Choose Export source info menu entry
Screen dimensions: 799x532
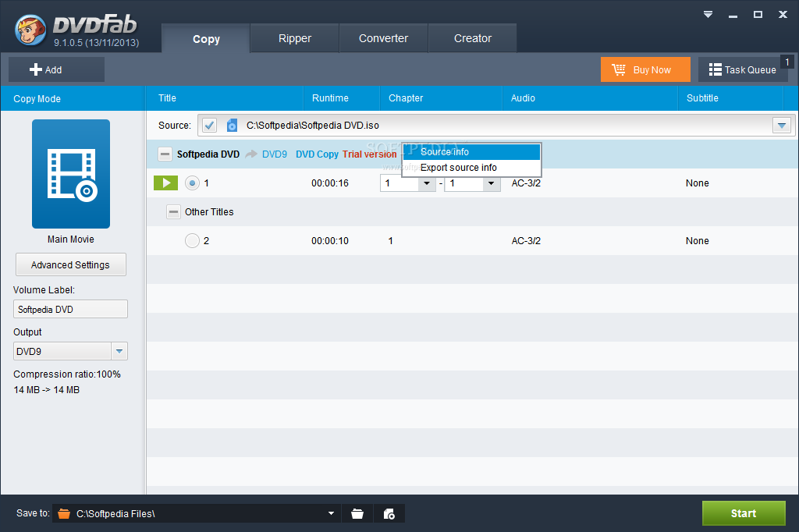coord(471,168)
